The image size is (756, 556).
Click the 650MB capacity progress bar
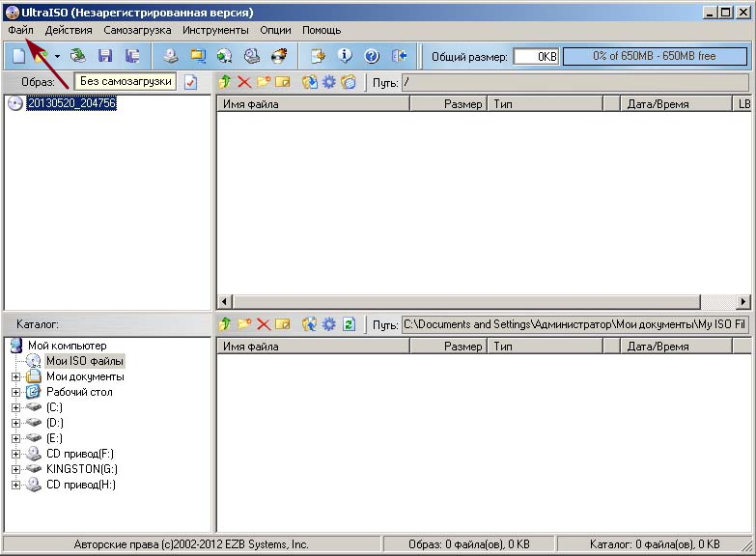coord(655,56)
